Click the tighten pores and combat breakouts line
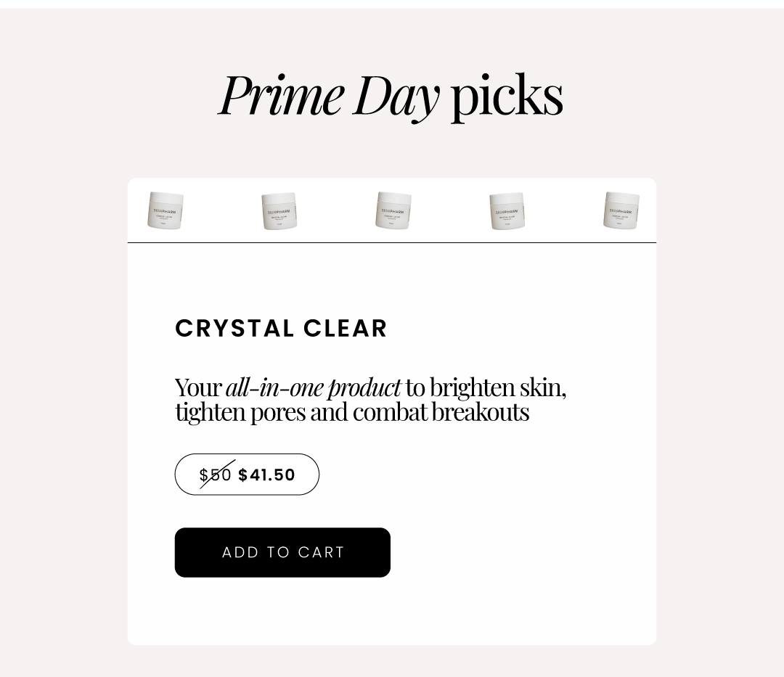This screenshot has height=677, width=784. point(352,412)
